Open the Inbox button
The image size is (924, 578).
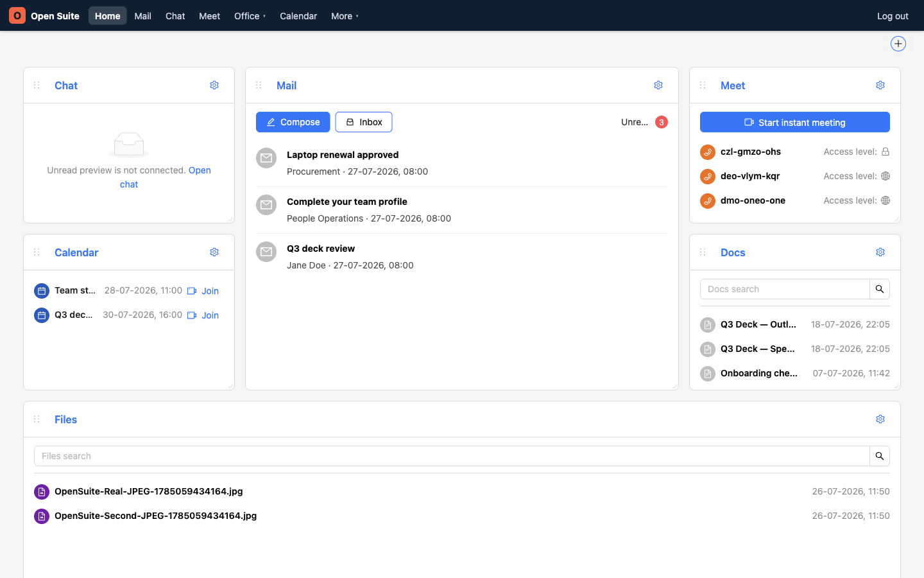point(364,122)
